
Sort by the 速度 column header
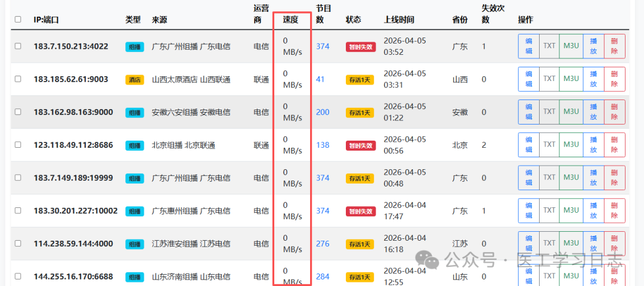point(290,20)
